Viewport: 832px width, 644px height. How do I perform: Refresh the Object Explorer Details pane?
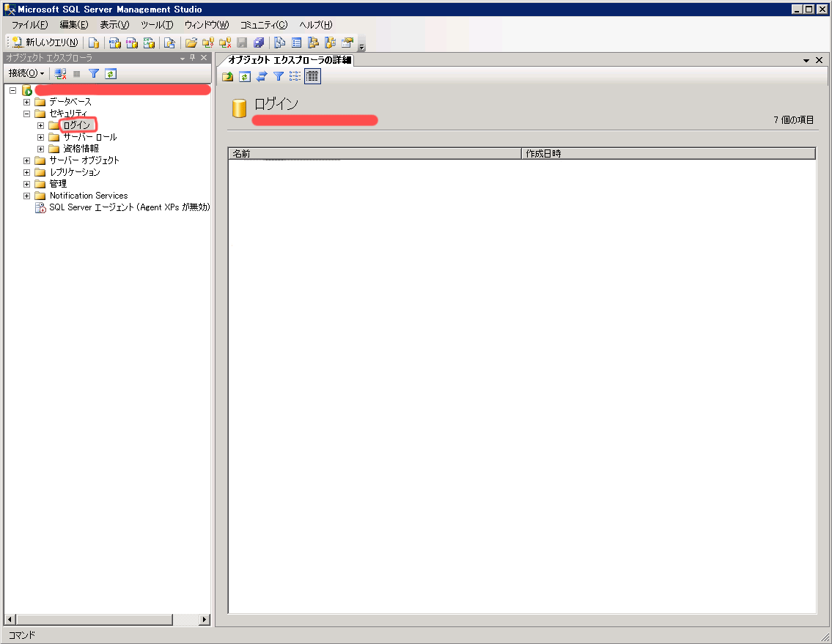[x=245, y=76]
